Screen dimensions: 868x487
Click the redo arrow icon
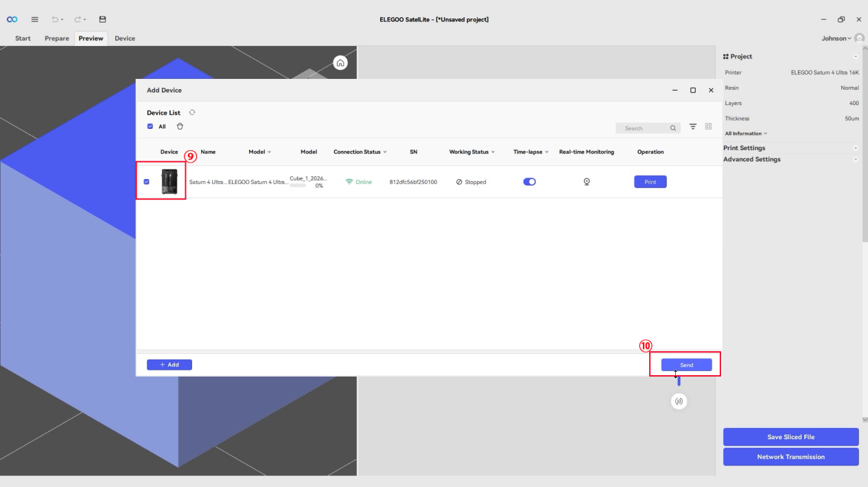pos(79,19)
